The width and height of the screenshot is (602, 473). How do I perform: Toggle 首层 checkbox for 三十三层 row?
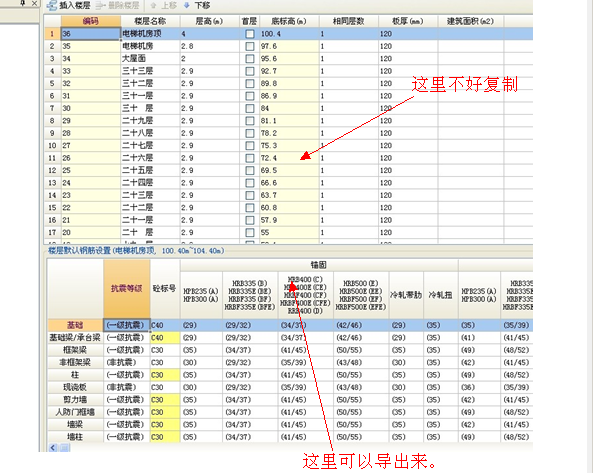pyautogui.click(x=250, y=71)
